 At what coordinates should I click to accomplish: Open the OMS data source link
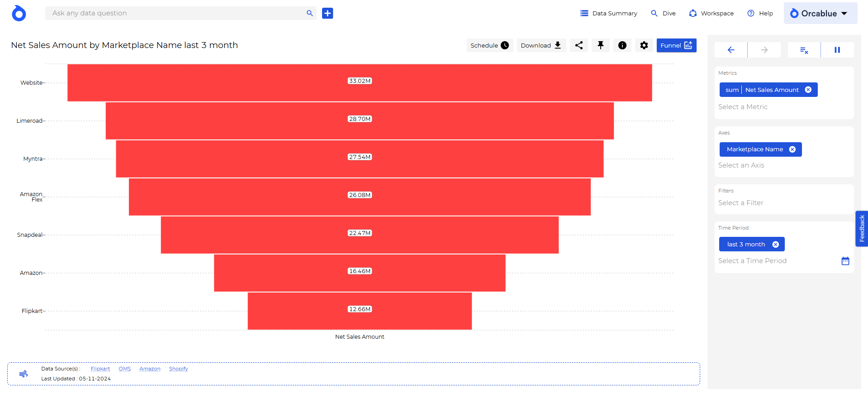pos(125,369)
